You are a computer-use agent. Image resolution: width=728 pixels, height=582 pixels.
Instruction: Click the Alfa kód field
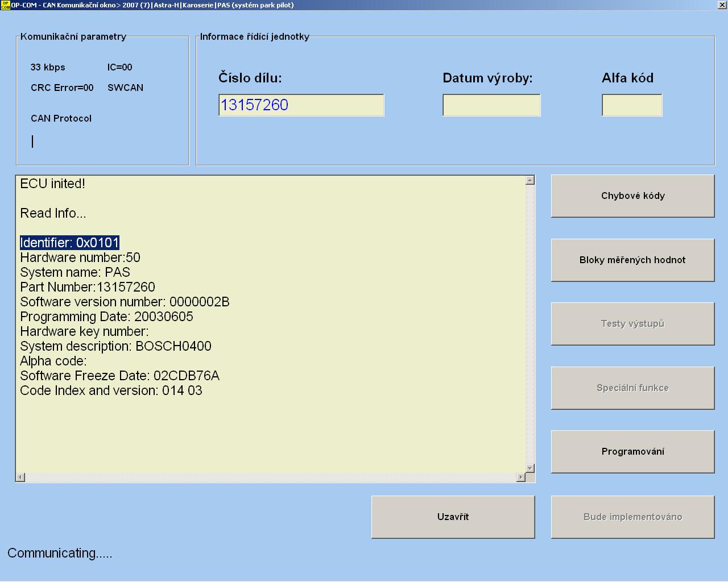click(632, 105)
